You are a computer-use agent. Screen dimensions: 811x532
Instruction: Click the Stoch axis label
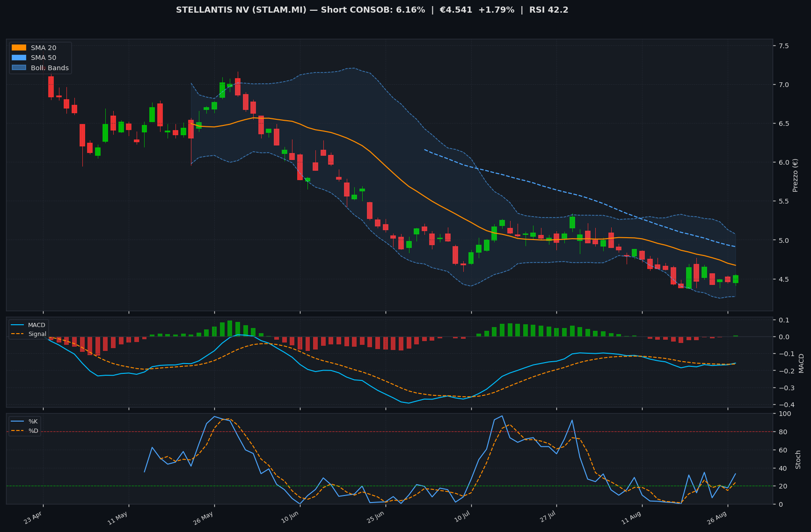[798, 459]
